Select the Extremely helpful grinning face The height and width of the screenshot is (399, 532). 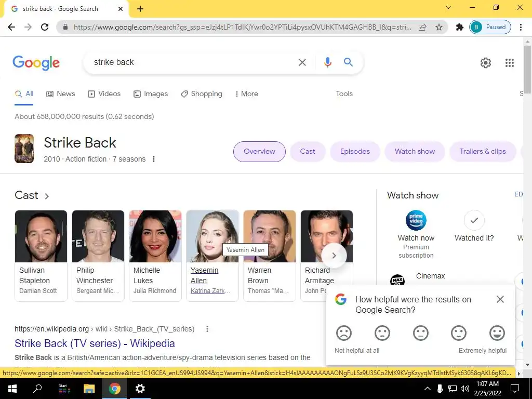497,333
